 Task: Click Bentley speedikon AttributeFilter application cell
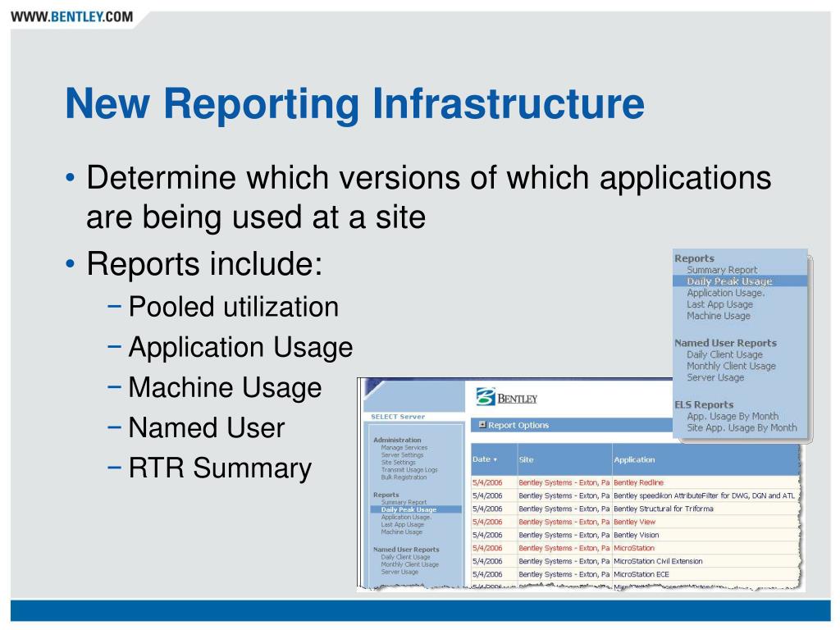point(704,496)
